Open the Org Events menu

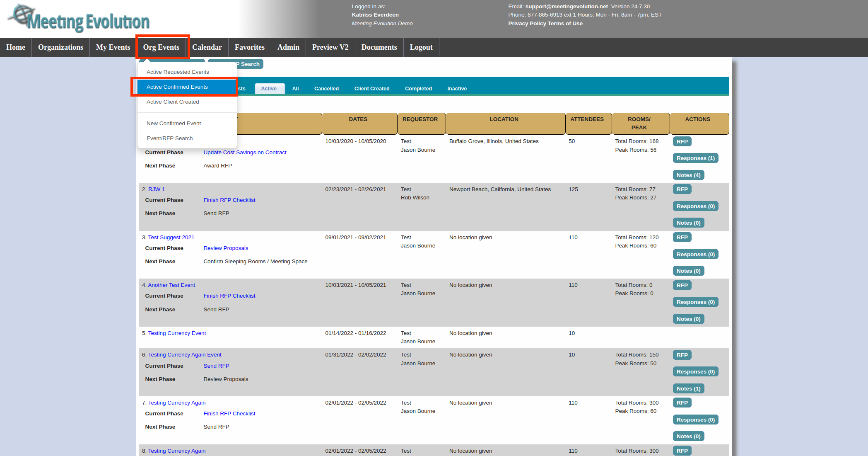[162, 47]
